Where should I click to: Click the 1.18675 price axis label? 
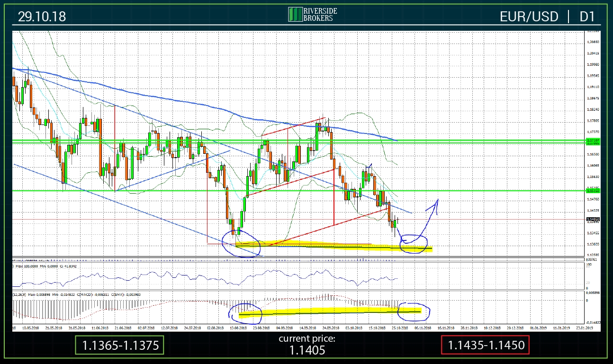[x=593, y=98]
